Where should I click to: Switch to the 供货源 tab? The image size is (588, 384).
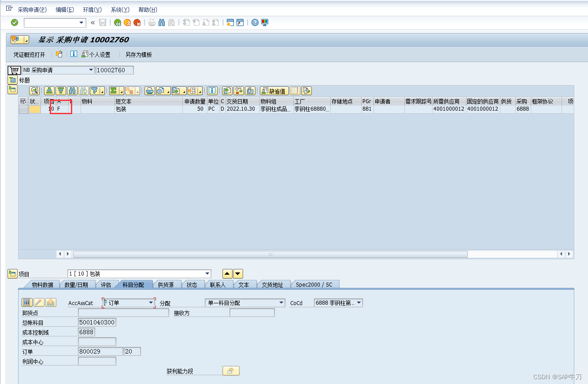[166, 284]
